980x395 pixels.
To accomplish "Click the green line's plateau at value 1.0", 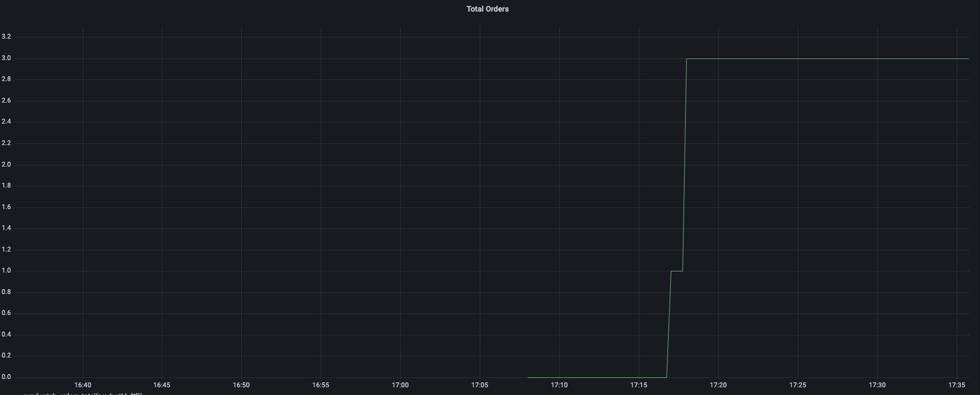I will click(677, 271).
